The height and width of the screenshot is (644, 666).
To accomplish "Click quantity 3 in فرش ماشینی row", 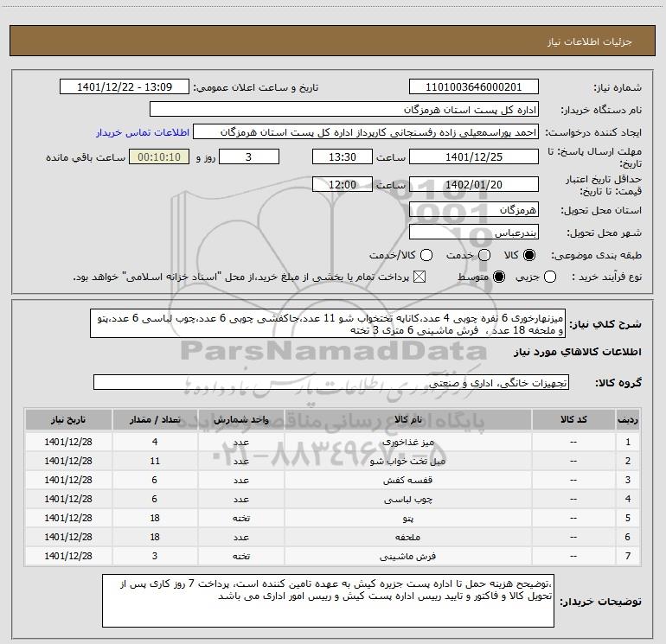I will pyautogui.click(x=155, y=556).
